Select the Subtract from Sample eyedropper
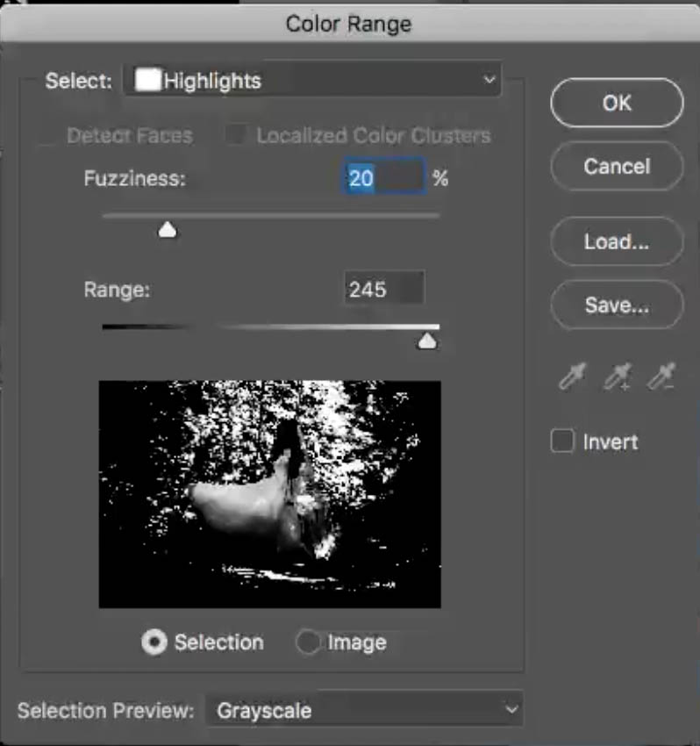This screenshot has height=746, width=700. pos(661,377)
